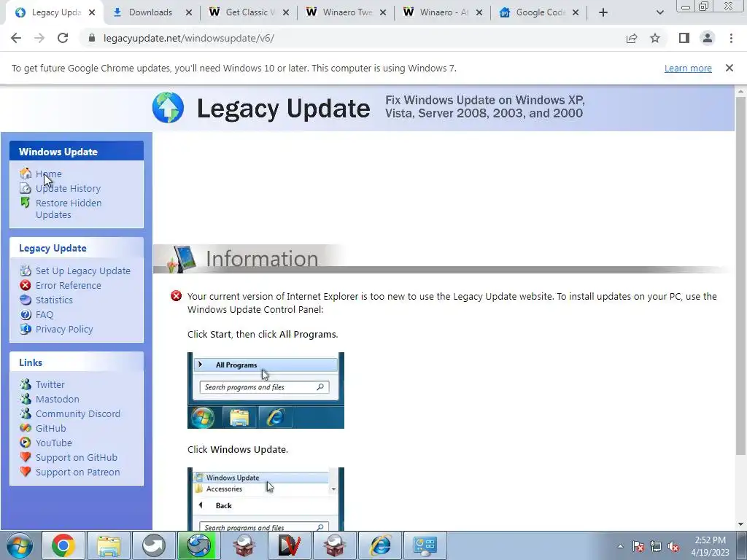The image size is (747, 560).
Task: Switch to the Winaero Tweaker tab
Action: coord(347,12)
